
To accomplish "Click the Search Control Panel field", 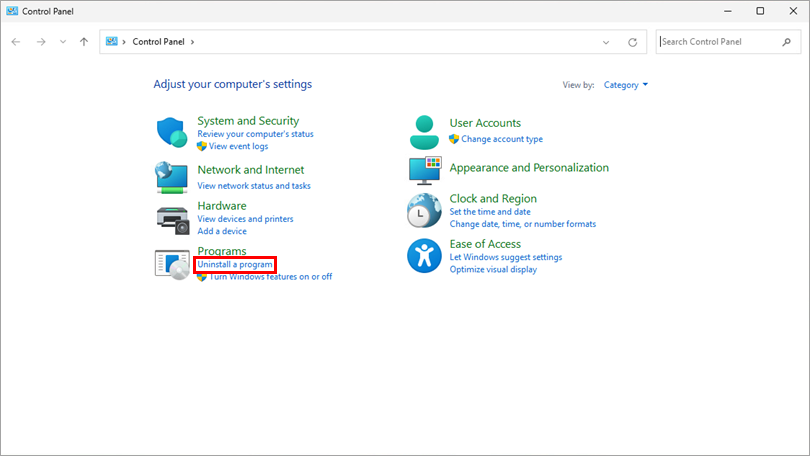I will [x=718, y=42].
